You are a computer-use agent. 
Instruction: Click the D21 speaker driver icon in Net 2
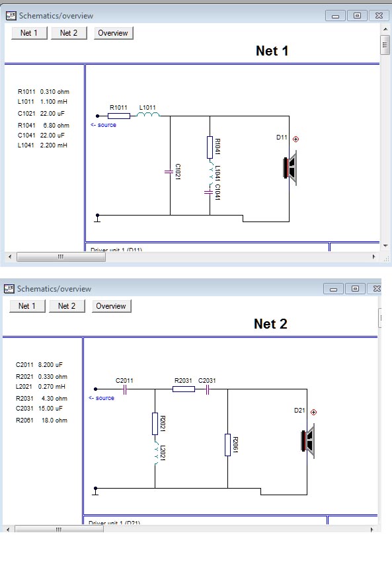308,441
